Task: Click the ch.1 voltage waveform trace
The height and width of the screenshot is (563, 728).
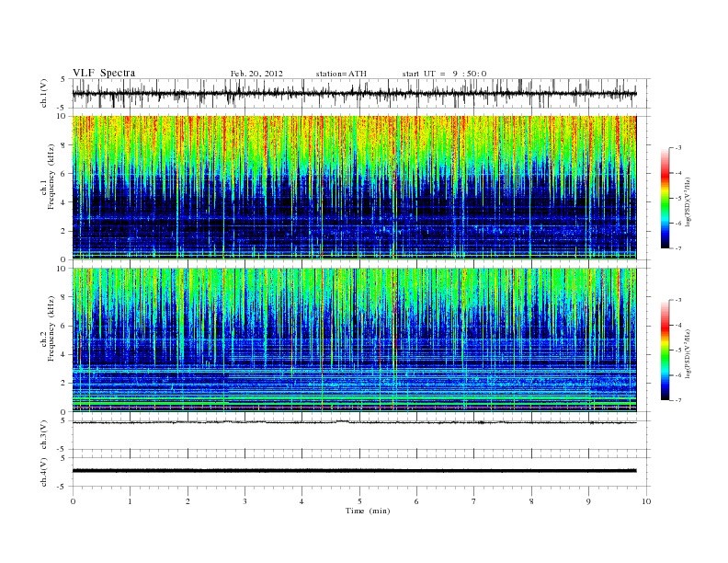Action: click(354, 94)
